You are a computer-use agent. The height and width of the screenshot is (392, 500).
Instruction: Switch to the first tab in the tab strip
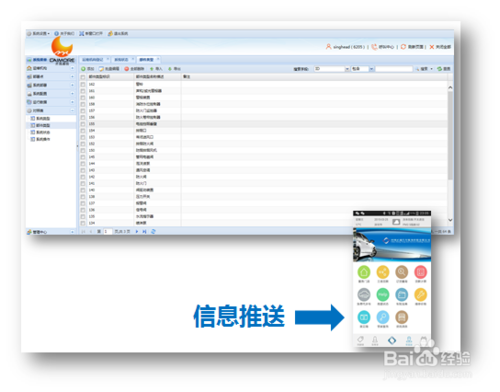click(95, 59)
